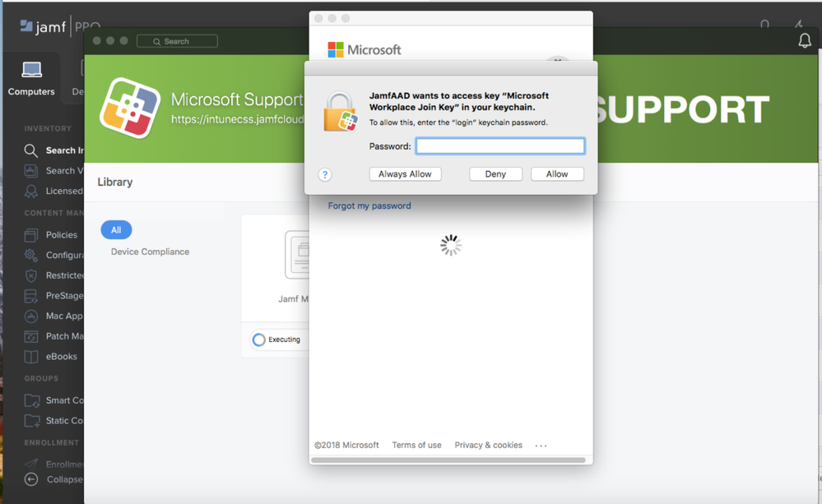This screenshot has width=822, height=504.
Task: Choose Always Allow in keychain dialog
Action: (x=405, y=174)
